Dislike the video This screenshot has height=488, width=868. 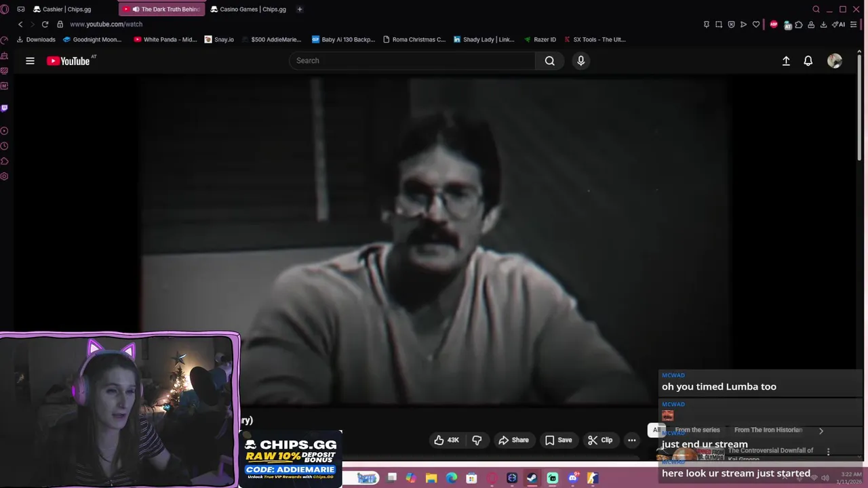pos(477,440)
